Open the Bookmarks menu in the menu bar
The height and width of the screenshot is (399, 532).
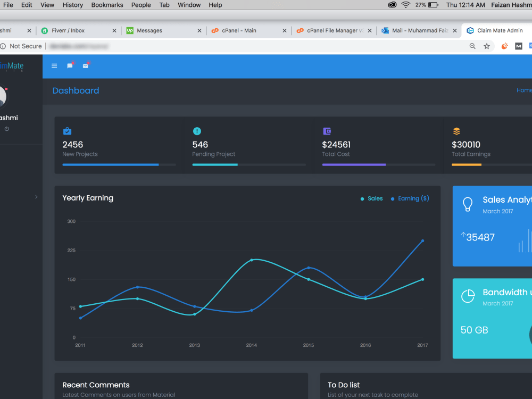107,5
